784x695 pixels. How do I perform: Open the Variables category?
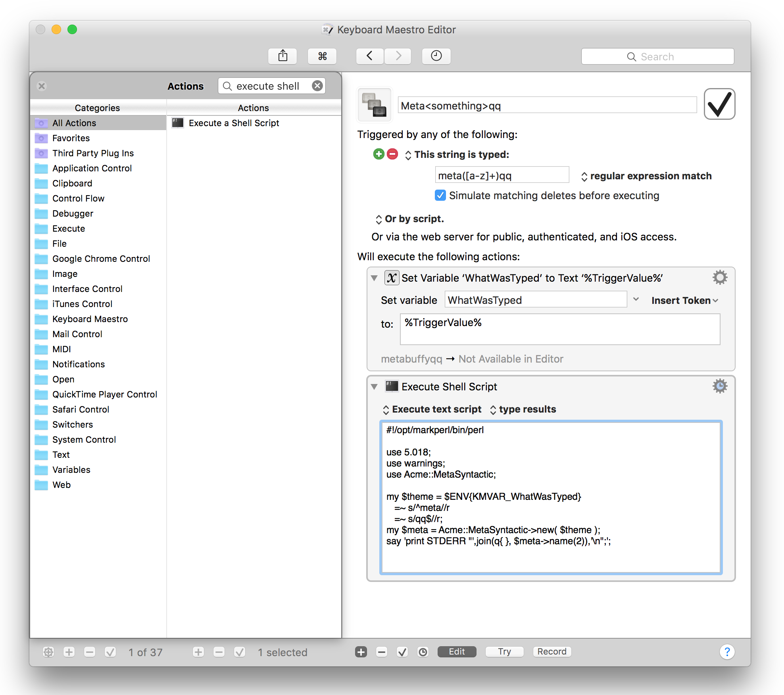pyautogui.click(x=98, y=470)
